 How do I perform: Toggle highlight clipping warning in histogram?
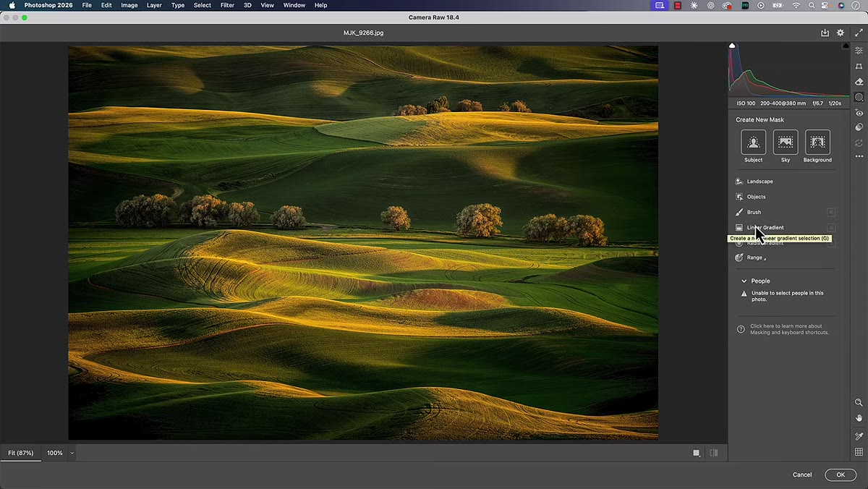tap(846, 46)
